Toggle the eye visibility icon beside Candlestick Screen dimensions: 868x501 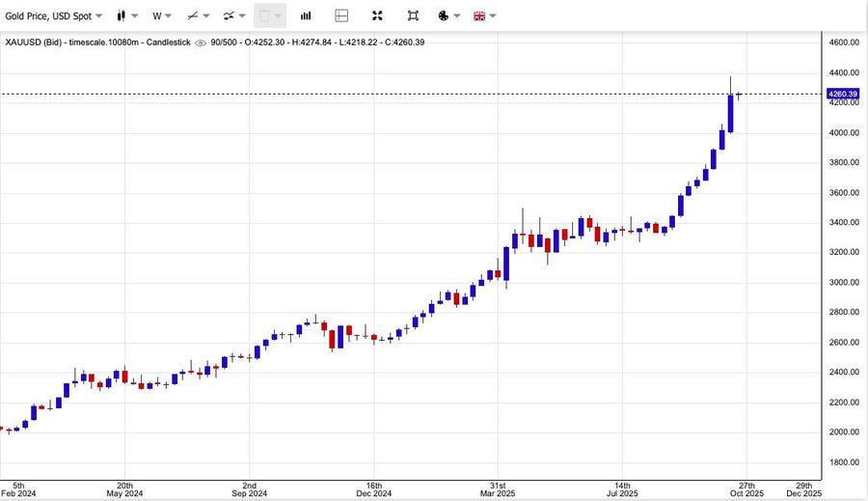pyautogui.click(x=200, y=42)
